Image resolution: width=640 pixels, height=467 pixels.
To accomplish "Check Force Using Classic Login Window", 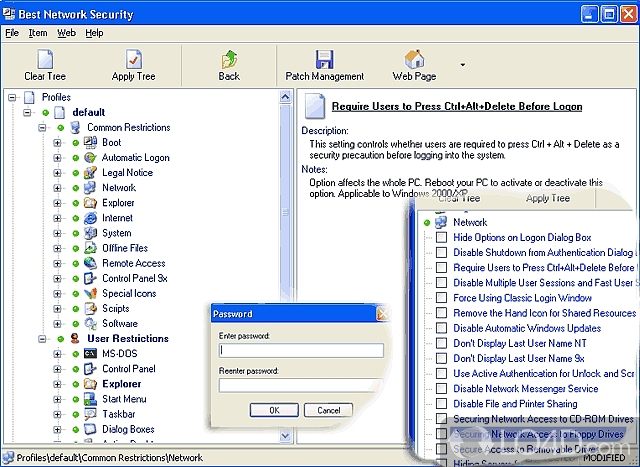I will coord(441,298).
